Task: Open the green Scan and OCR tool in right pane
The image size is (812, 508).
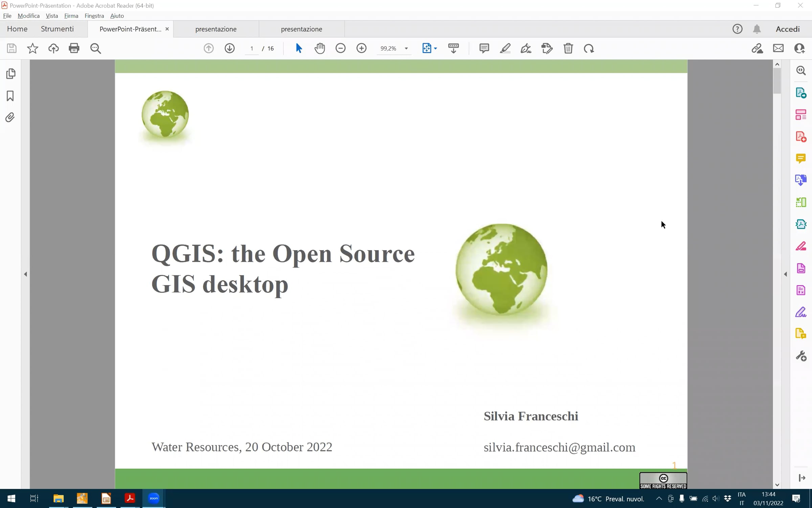Action: tap(801, 202)
